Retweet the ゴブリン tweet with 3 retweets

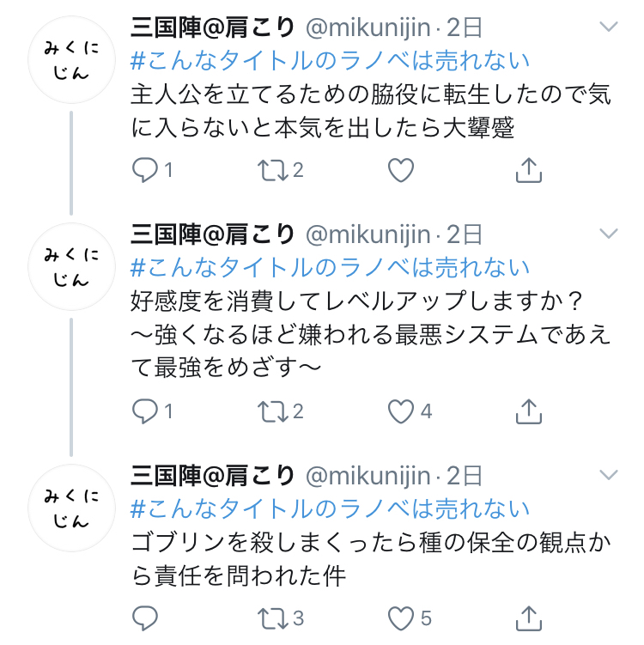pyautogui.click(x=271, y=618)
